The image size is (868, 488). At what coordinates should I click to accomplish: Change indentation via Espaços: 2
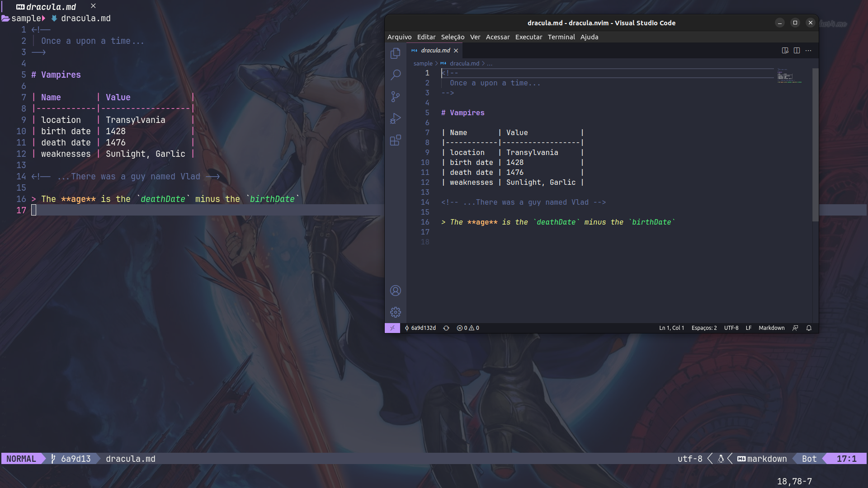coord(704,328)
